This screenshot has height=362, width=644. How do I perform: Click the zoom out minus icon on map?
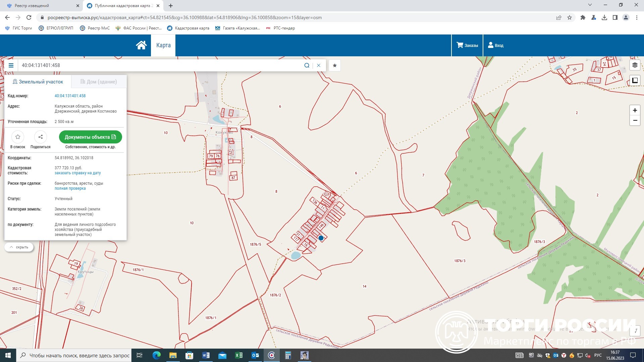click(635, 120)
